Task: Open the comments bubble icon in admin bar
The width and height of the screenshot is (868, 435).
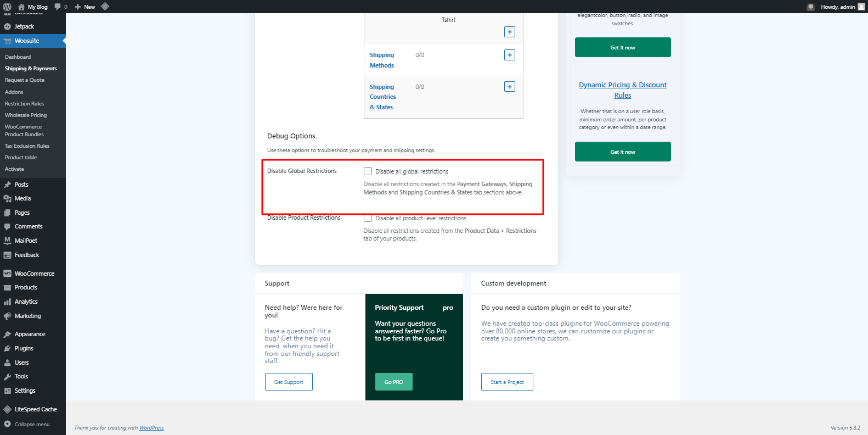Action: 58,7
